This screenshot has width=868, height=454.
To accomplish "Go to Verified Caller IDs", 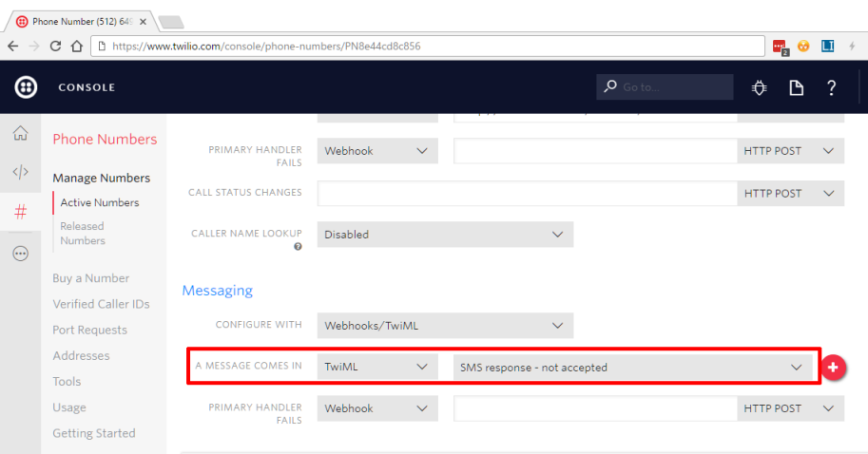I will click(101, 304).
